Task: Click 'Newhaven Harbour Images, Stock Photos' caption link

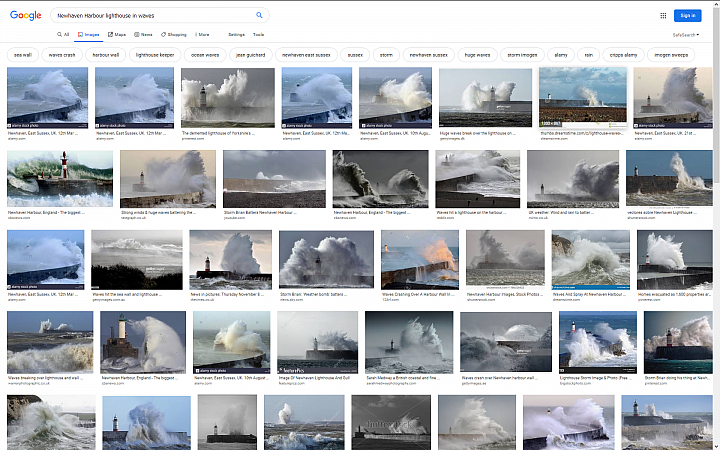Action: pos(503,294)
